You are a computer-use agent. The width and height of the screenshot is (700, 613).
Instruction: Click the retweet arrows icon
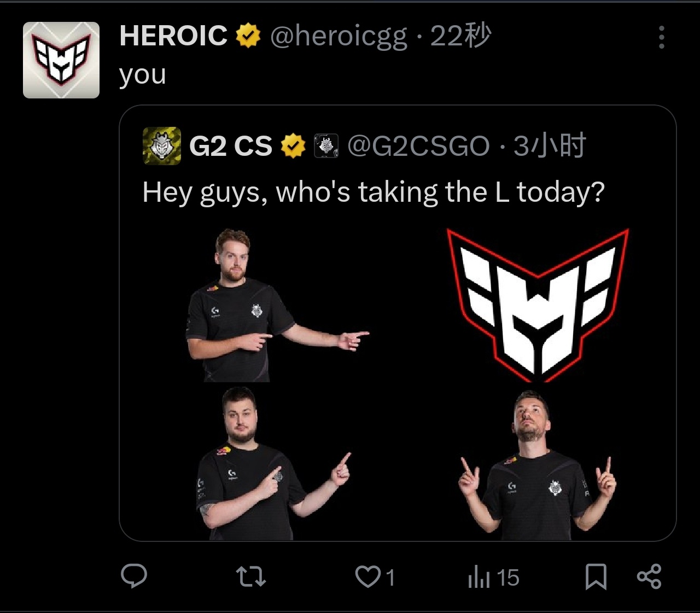click(x=250, y=577)
